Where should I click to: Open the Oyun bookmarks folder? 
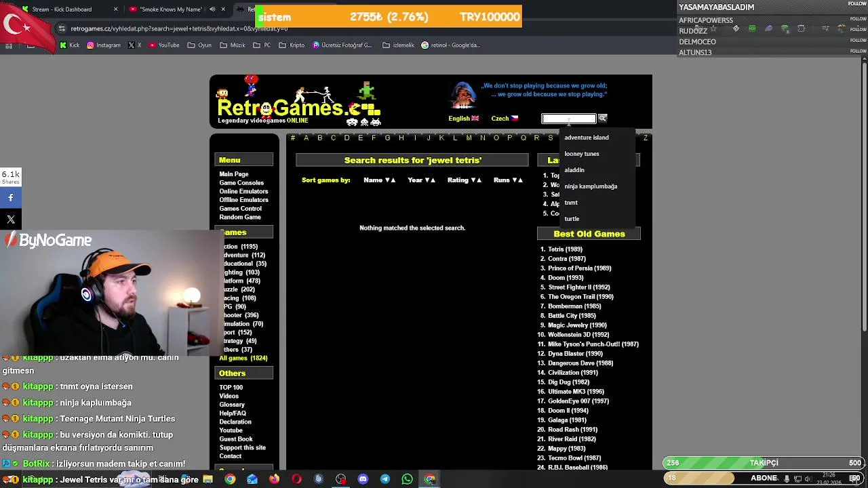[199, 45]
